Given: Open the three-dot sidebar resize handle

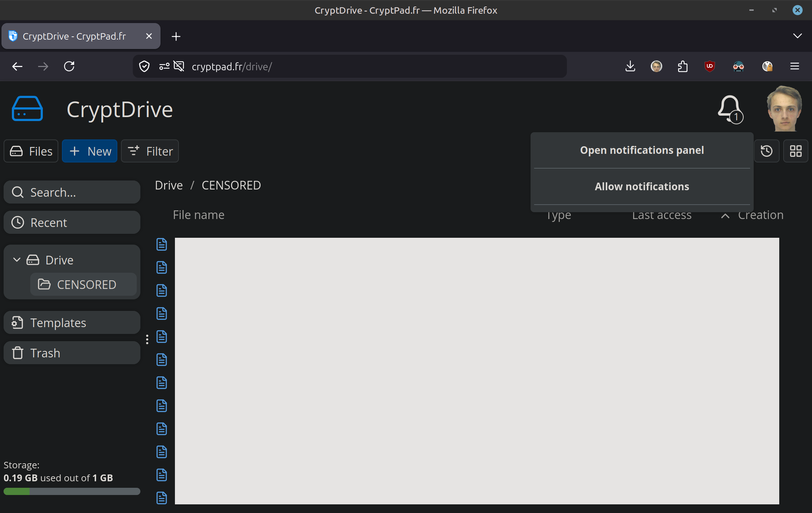Looking at the screenshot, I should pos(147,339).
